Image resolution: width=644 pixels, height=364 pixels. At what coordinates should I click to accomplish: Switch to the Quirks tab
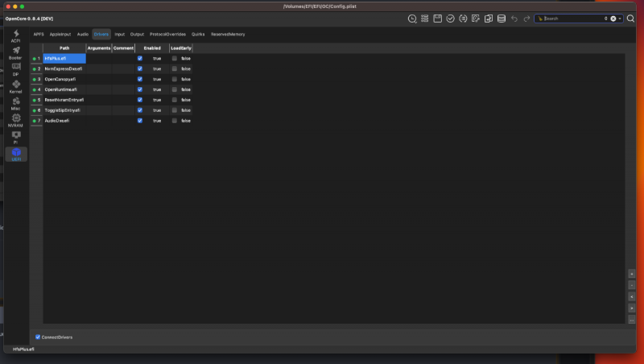pyautogui.click(x=198, y=34)
